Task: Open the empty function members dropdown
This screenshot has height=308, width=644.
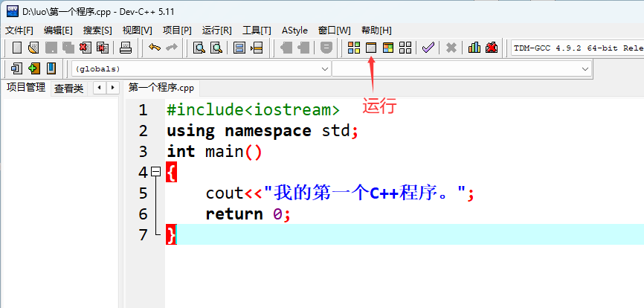Action: point(585,69)
